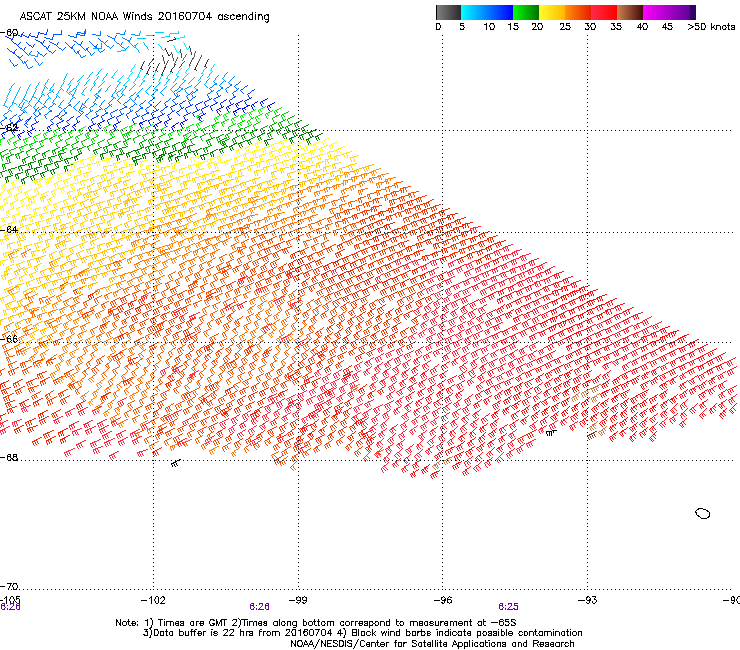Screen dimensions: 740x650
Task: Select the '10' label on the color scale
Action: point(489,27)
